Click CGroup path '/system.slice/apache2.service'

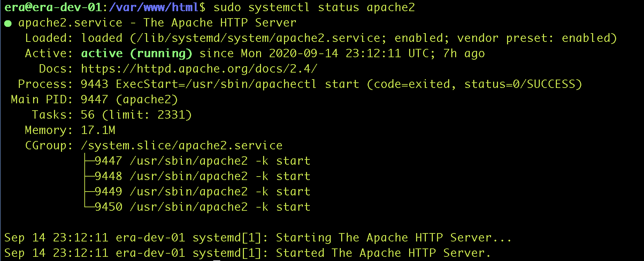point(182,146)
